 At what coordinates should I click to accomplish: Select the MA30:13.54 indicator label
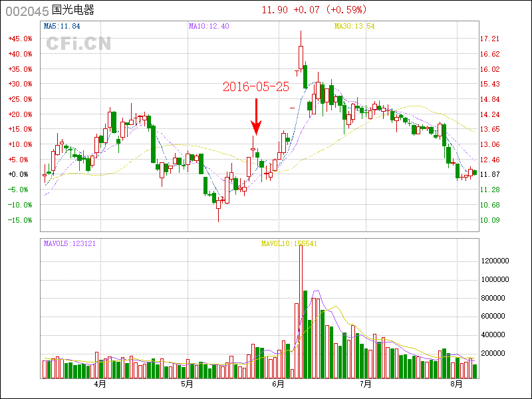coord(354,27)
